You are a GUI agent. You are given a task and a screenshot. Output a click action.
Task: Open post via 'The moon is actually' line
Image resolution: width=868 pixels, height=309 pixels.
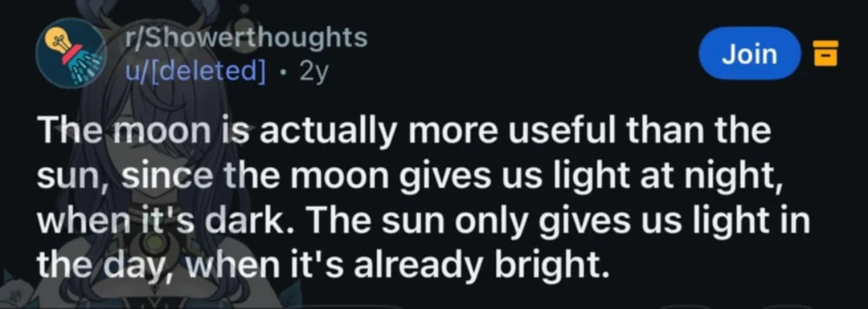coord(403,132)
